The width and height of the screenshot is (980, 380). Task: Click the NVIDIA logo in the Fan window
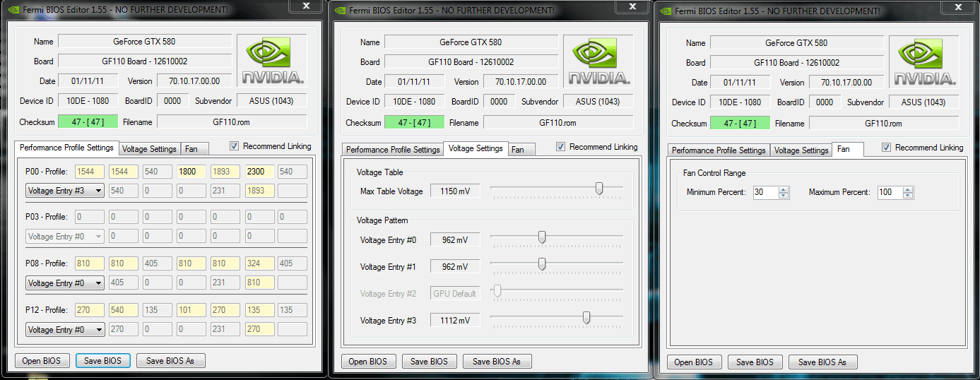point(924,62)
